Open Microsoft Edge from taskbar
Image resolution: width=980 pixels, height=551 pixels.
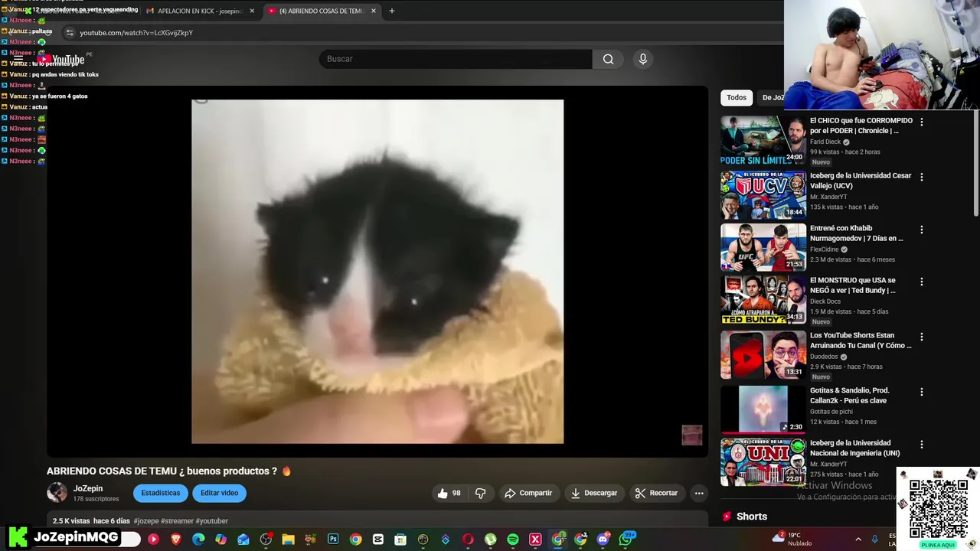point(198,540)
